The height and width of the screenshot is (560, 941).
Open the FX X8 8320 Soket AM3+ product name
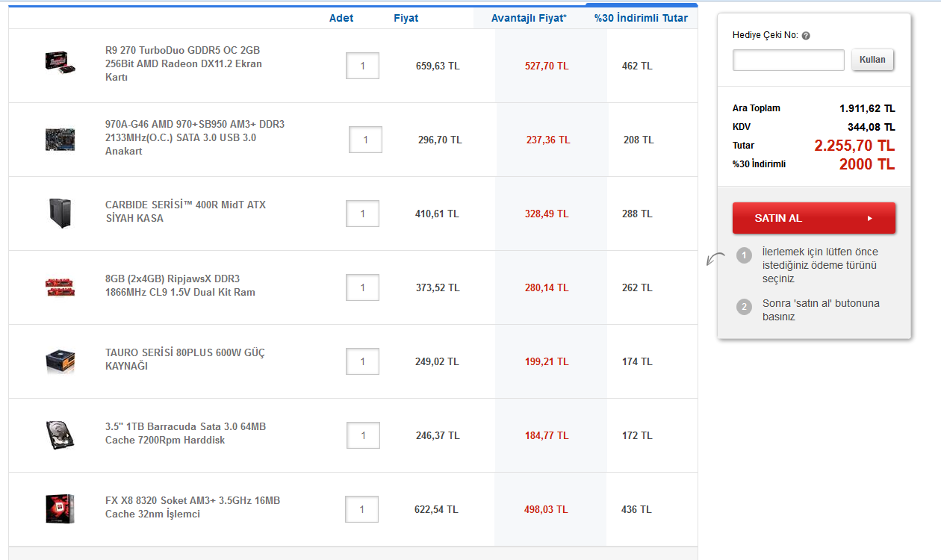[193, 507]
